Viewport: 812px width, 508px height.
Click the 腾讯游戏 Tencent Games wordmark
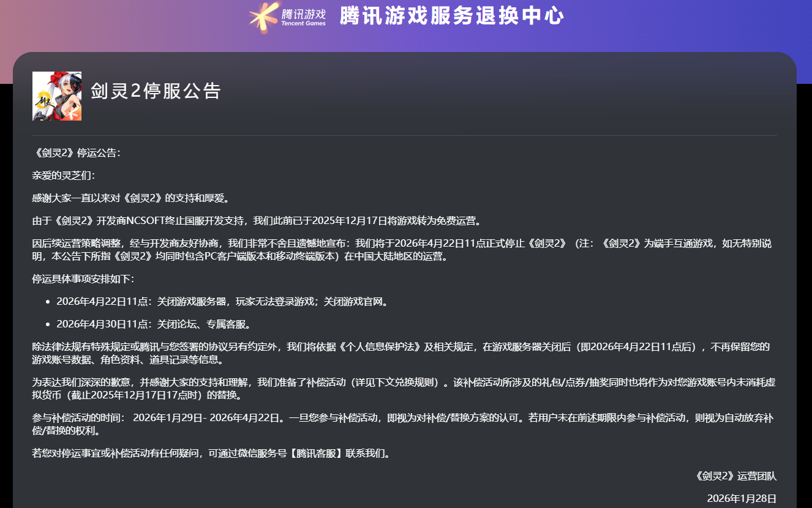pyautogui.click(x=303, y=17)
